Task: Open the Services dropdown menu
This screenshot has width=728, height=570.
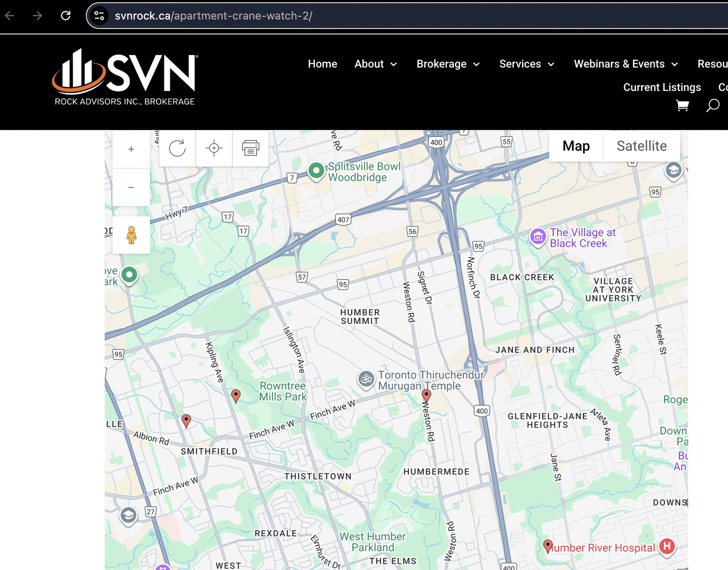Action: 526,64
